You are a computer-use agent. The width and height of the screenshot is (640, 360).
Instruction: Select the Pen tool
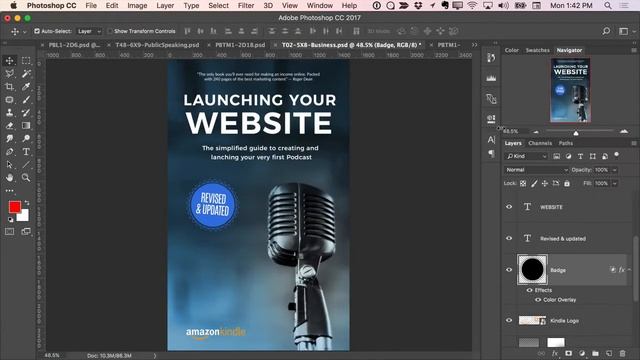pyautogui.click(x=9, y=152)
